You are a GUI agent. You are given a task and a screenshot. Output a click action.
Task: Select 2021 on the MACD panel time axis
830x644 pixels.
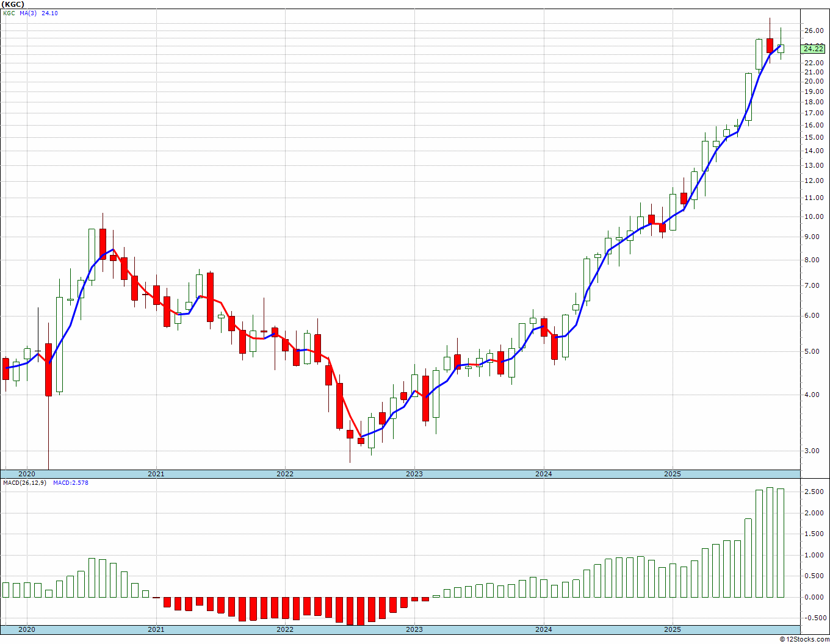(x=156, y=629)
